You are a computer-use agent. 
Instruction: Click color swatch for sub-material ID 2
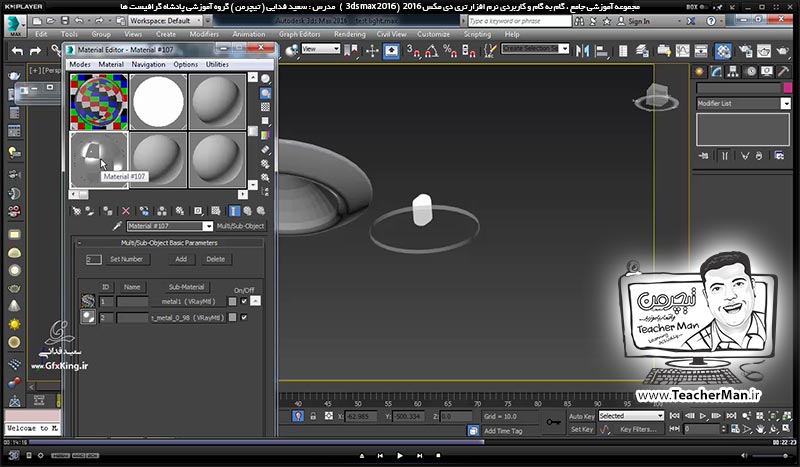[232, 317]
